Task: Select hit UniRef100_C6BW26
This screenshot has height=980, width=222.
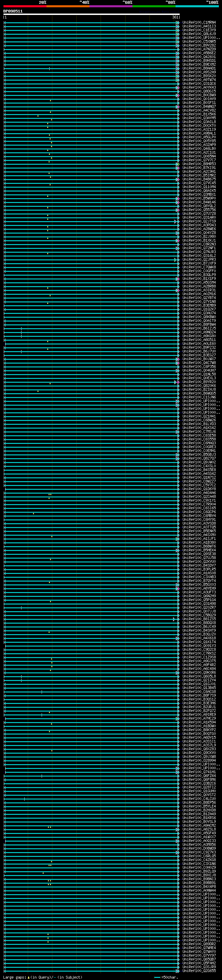Action: click(x=199, y=420)
